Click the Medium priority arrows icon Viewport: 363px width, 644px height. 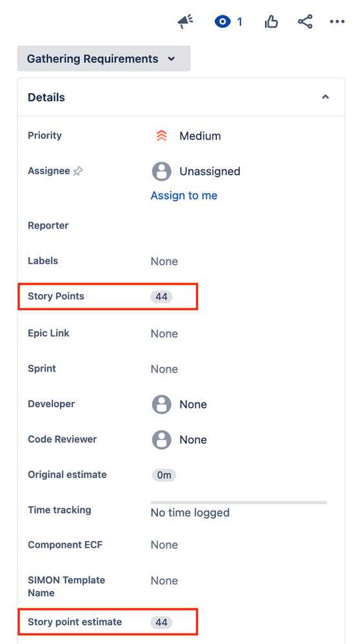click(162, 136)
